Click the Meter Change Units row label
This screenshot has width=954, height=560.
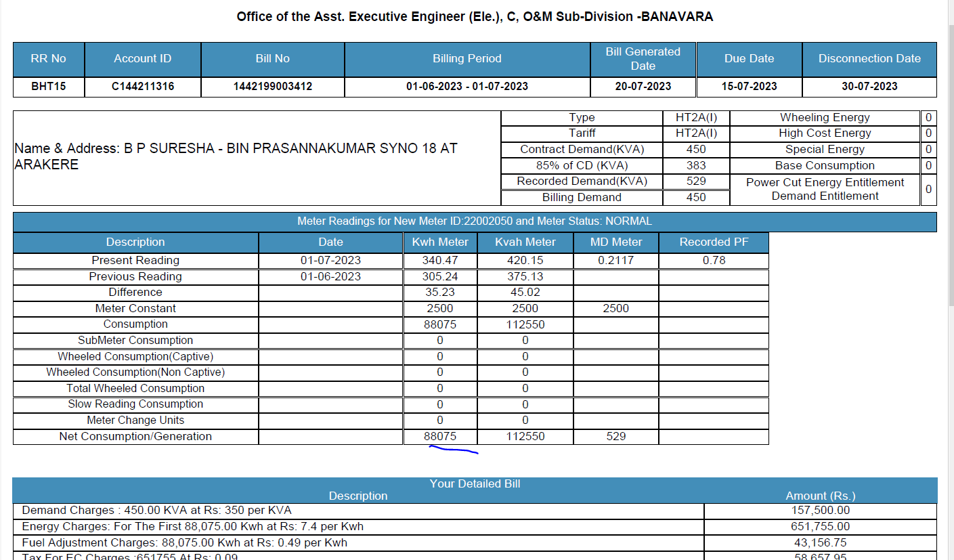point(135,421)
